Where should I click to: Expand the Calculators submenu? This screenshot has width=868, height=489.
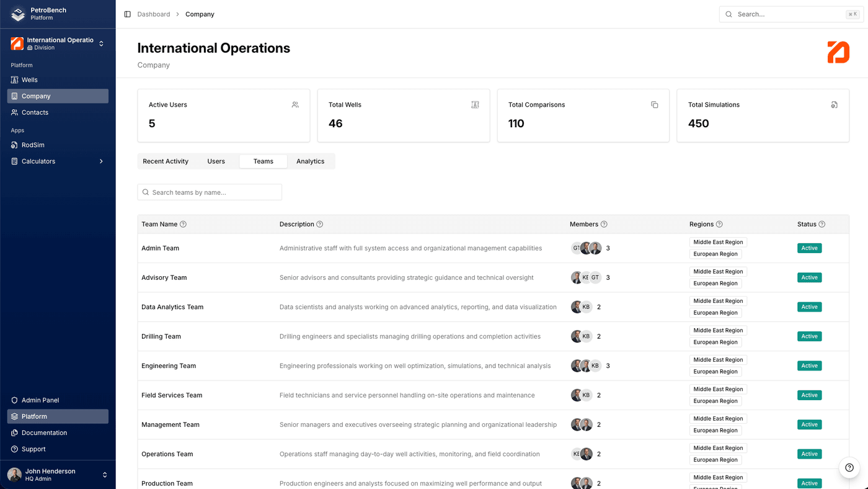tap(101, 161)
